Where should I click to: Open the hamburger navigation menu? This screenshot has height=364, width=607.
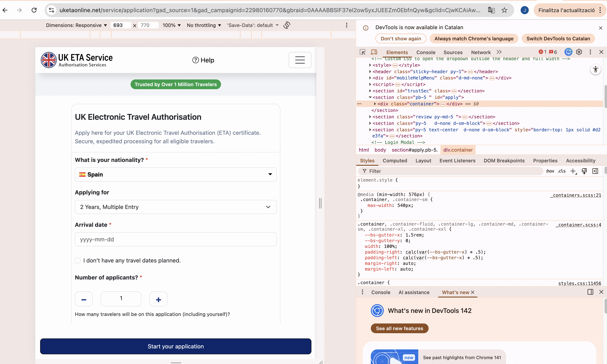(300, 60)
